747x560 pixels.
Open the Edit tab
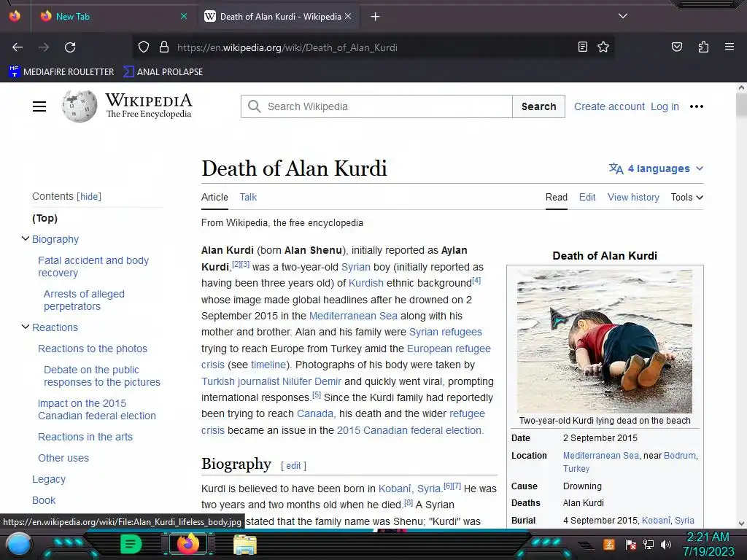point(587,197)
